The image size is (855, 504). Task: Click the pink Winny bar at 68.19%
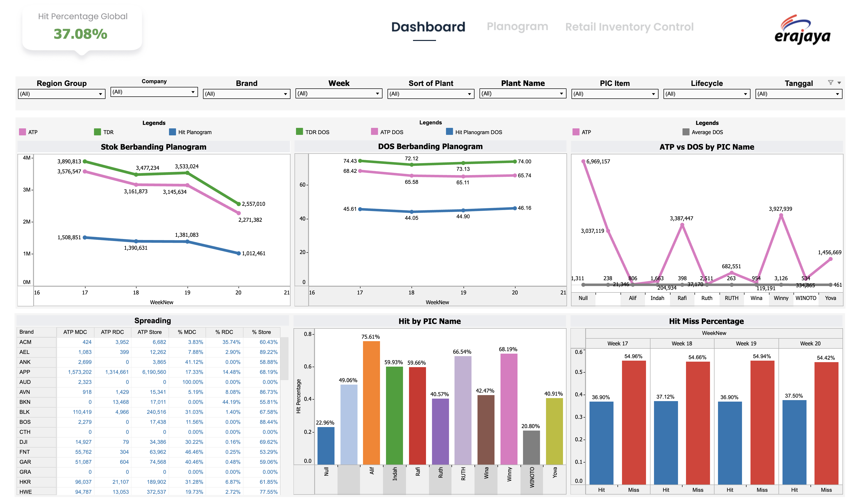(x=509, y=409)
